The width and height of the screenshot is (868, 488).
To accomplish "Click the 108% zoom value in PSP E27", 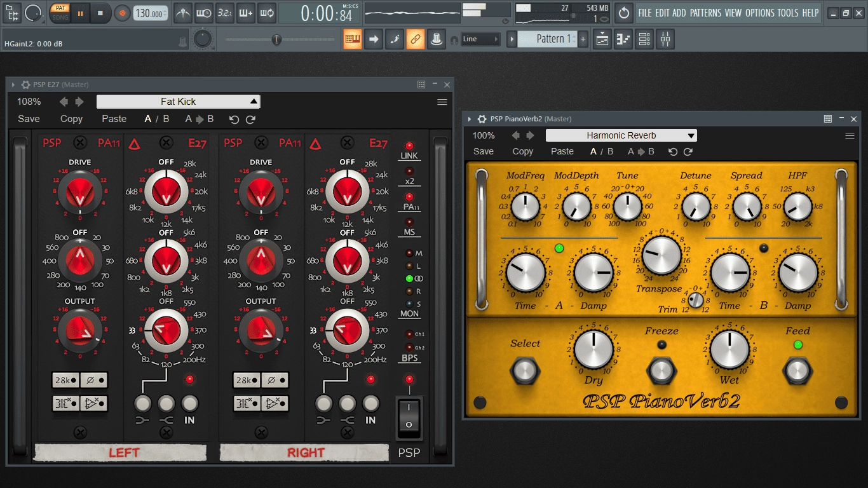I will [x=29, y=102].
